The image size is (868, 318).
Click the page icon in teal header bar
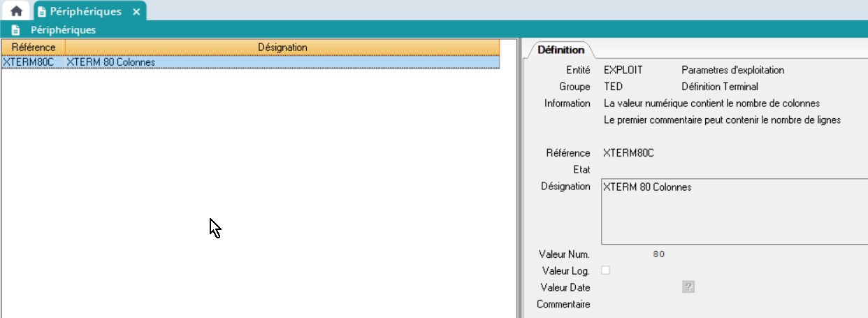[x=15, y=30]
